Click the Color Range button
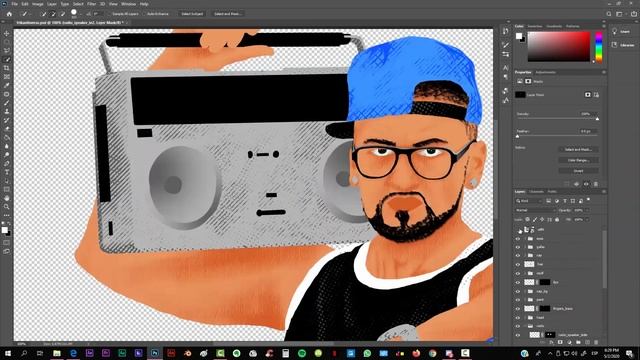 tap(578, 160)
